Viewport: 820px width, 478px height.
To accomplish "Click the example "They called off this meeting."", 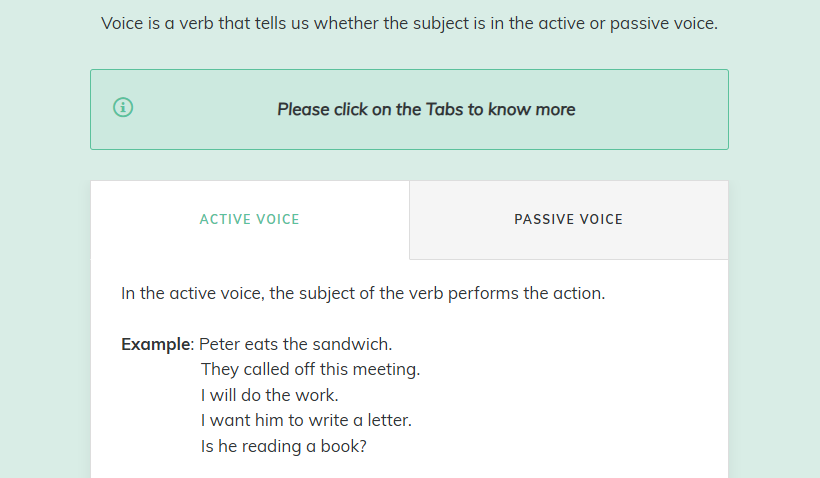I will tap(310, 370).
